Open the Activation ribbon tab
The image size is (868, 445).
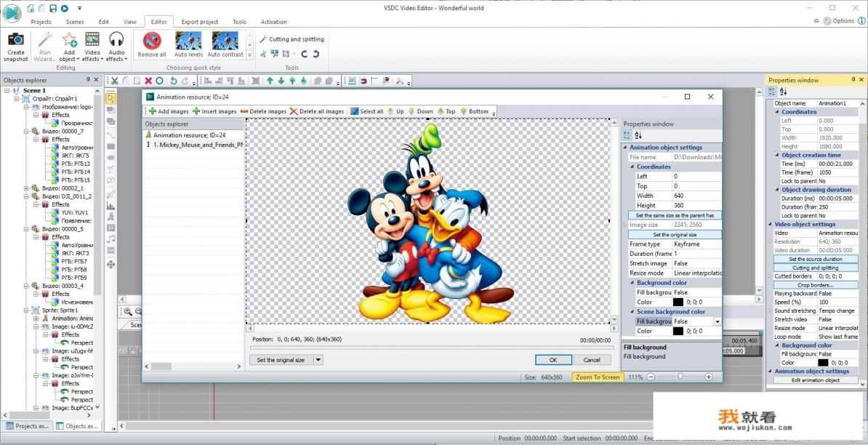coord(273,22)
